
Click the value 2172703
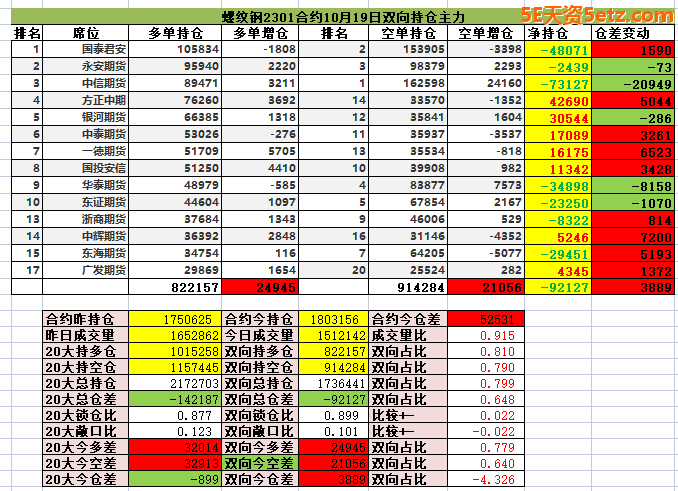(175, 383)
